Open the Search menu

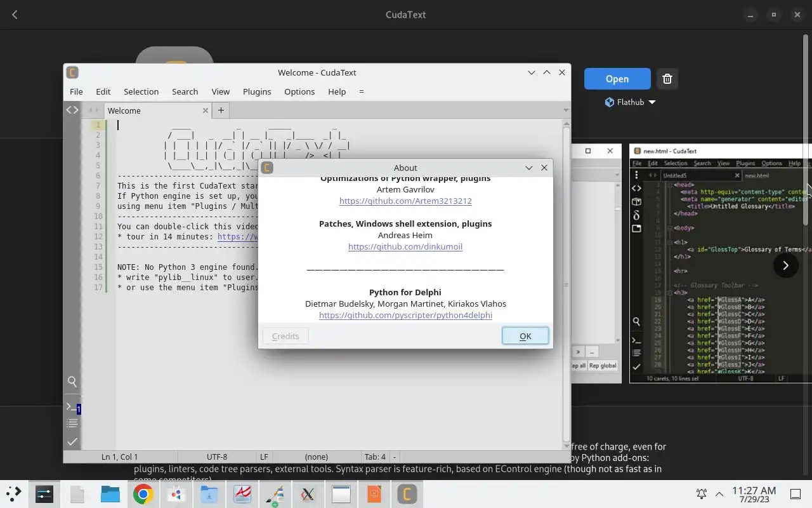click(x=185, y=91)
